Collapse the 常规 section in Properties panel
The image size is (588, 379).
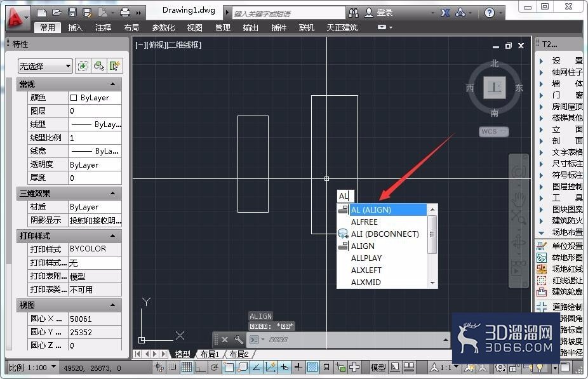pos(112,84)
